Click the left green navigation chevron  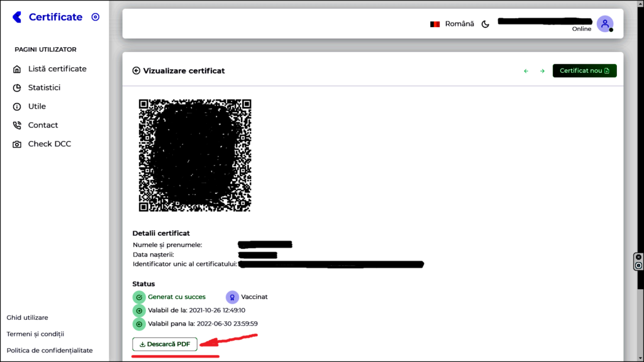click(x=526, y=70)
